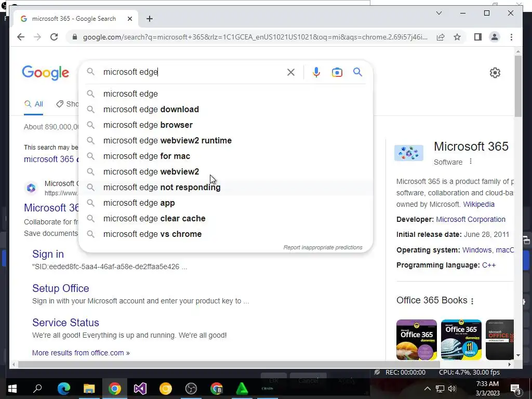Open the Windows operating system link
532x399 pixels.
(x=477, y=250)
